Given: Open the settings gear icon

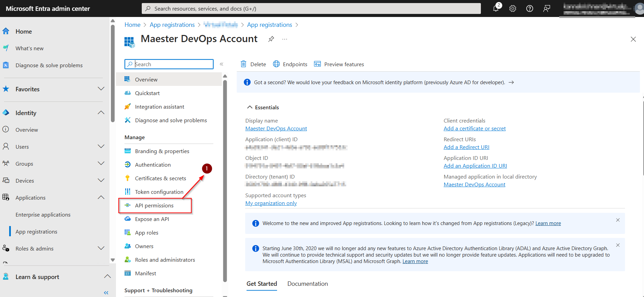Looking at the screenshot, I should 513,8.
